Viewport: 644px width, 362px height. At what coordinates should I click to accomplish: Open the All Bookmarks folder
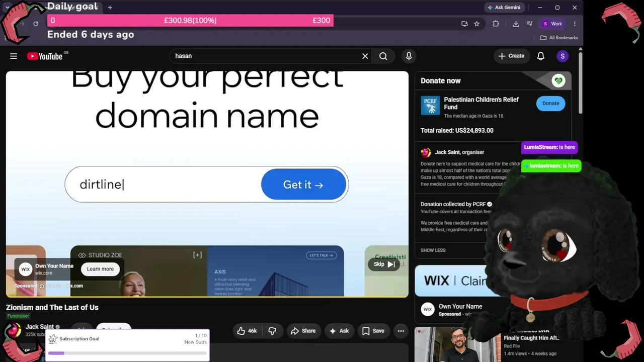(x=559, y=38)
